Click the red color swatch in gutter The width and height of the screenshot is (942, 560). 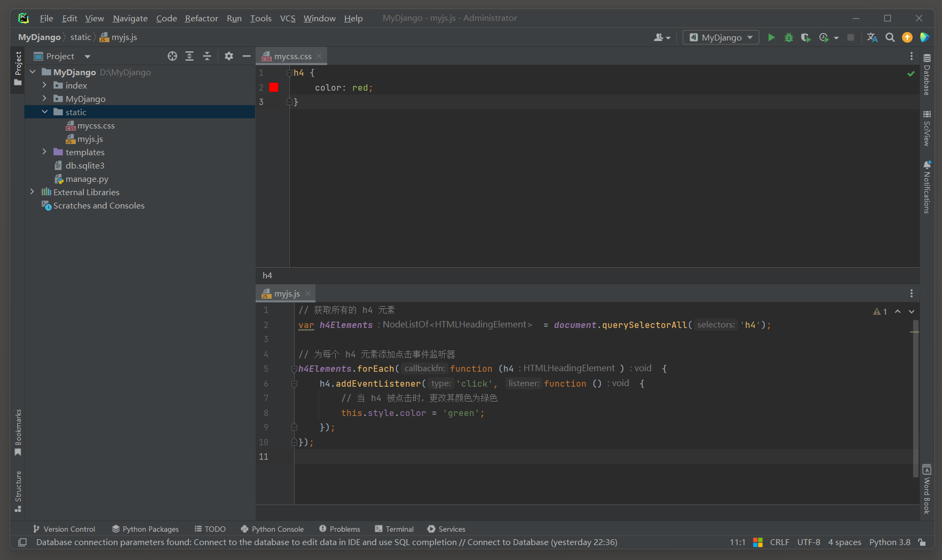(274, 87)
